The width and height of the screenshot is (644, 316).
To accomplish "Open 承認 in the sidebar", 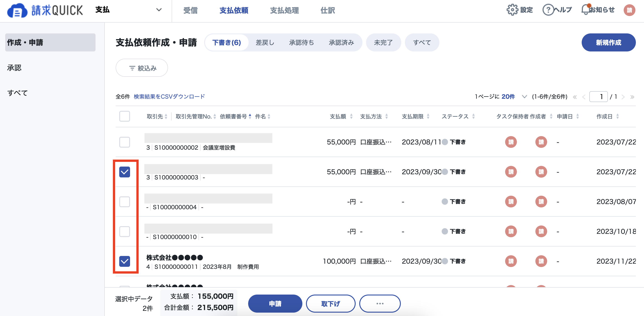I will (14, 68).
